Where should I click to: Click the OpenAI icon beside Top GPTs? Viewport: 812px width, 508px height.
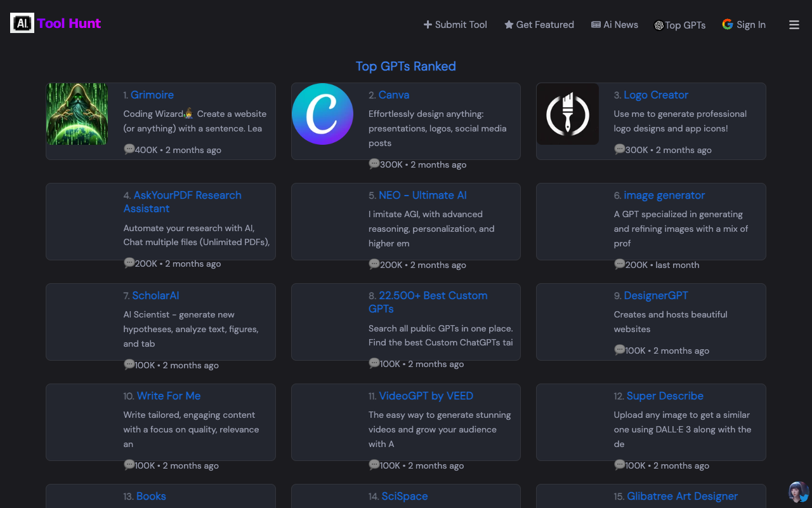tap(659, 25)
